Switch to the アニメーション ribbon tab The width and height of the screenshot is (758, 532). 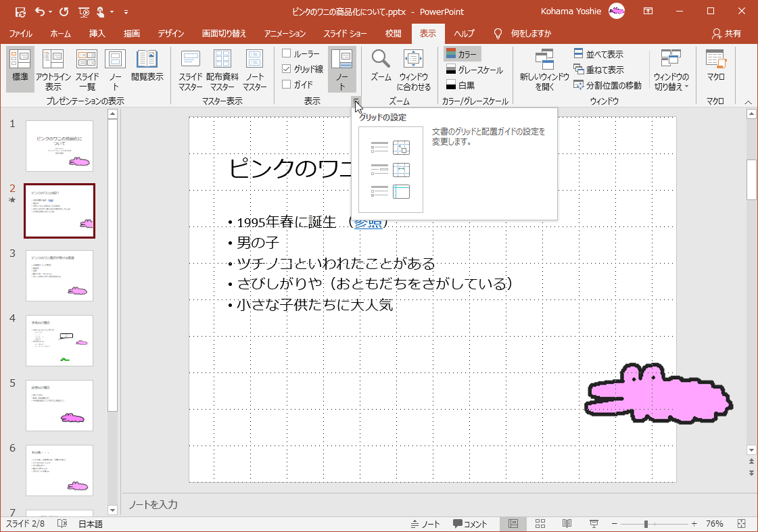pyautogui.click(x=285, y=33)
